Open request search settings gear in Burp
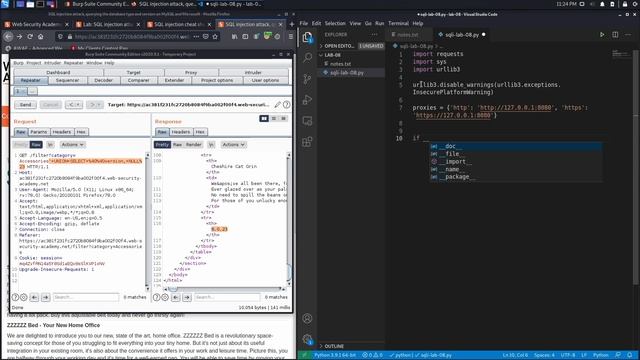Screen dimensions: 640x360 (24, 297)
